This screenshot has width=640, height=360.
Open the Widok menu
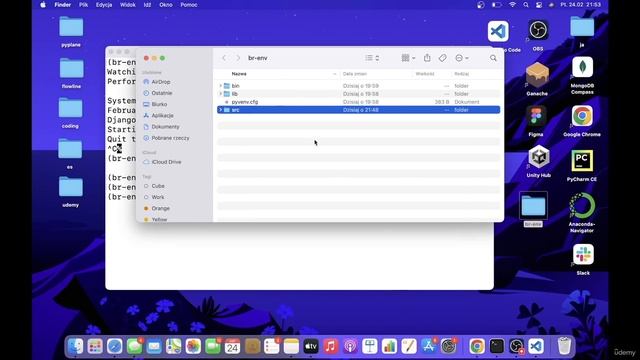point(128,5)
